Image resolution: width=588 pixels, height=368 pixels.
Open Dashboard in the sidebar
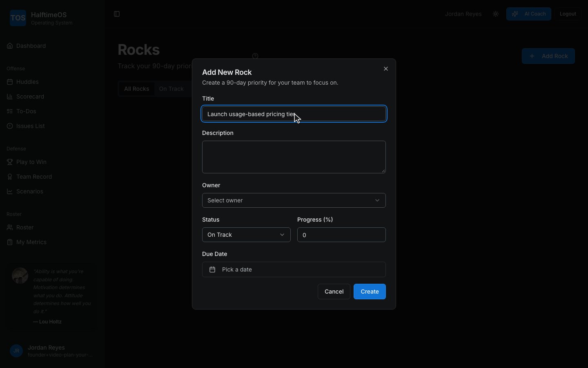pyautogui.click(x=52, y=46)
